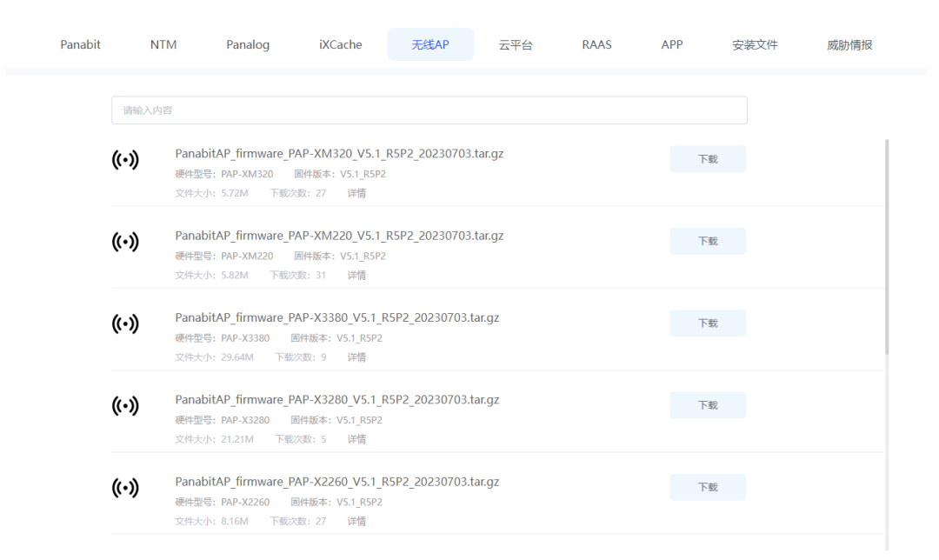Download the PAP-XM320 firmware
The width and height of the screenshot is (939, 560).
click(708, 159)
